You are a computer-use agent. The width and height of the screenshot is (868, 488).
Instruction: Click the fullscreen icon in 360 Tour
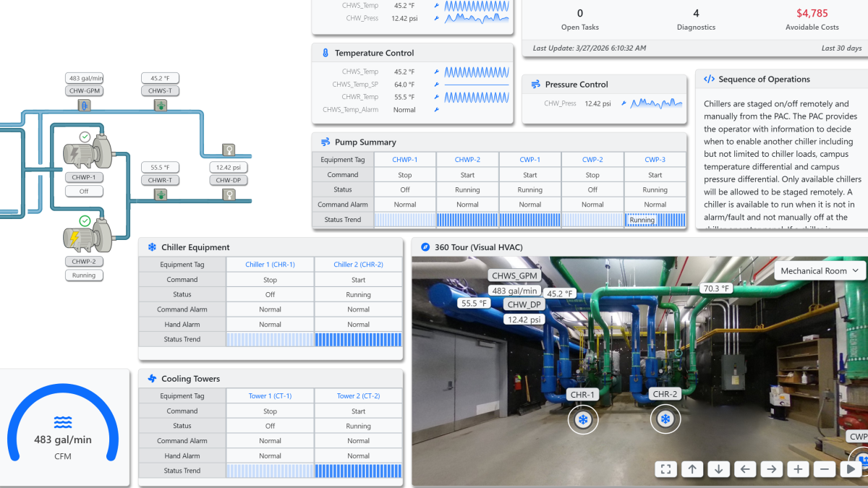666,469
